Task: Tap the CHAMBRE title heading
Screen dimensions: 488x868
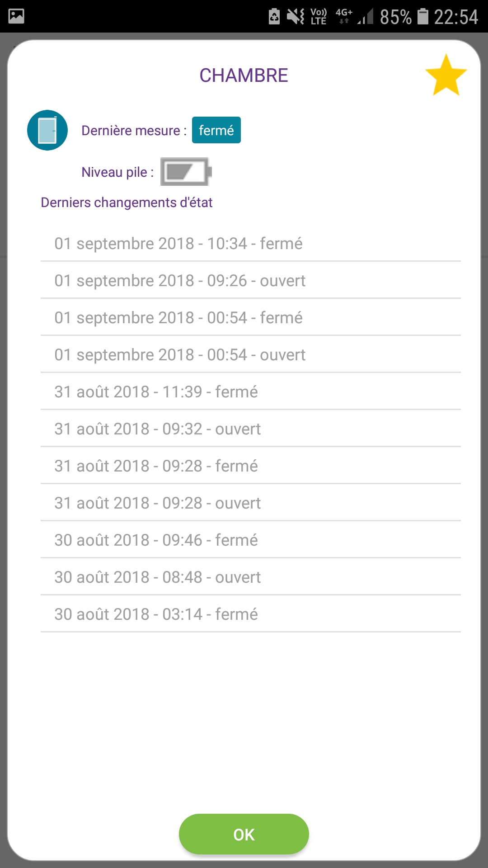Action: [x=244, y=75]
